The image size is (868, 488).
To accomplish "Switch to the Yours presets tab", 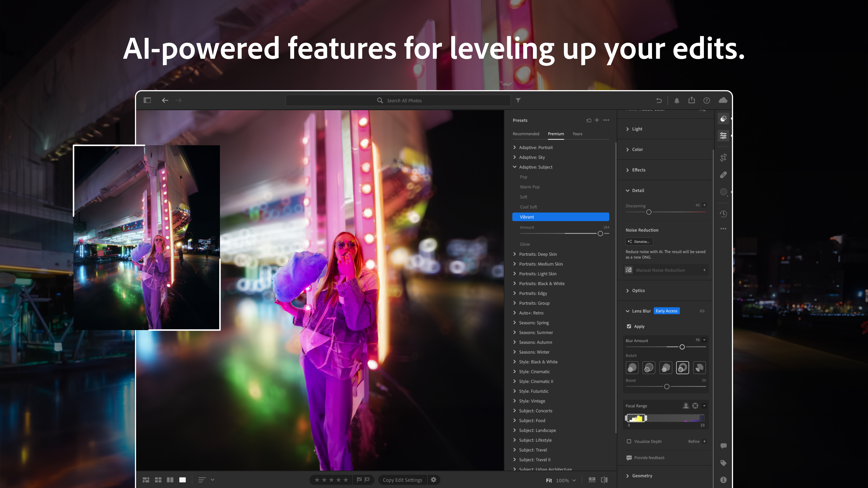I will [577, 134].
